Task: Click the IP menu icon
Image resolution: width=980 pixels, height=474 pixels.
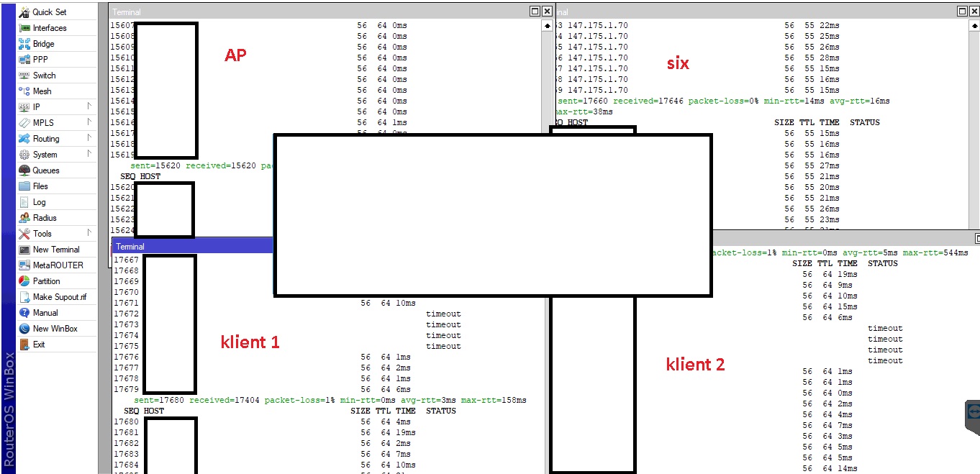Action: tap(24, 107)
